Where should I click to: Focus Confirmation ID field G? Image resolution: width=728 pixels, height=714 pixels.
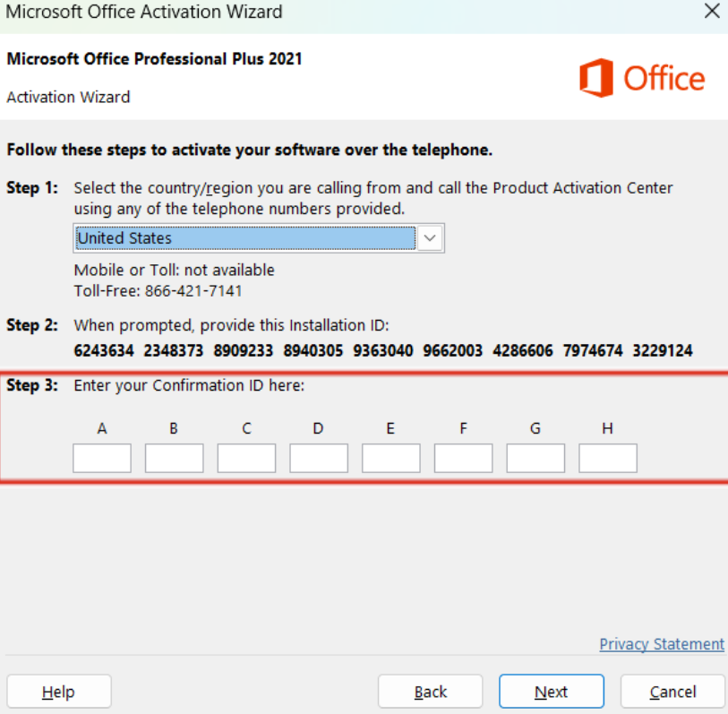tap(535, 458)
